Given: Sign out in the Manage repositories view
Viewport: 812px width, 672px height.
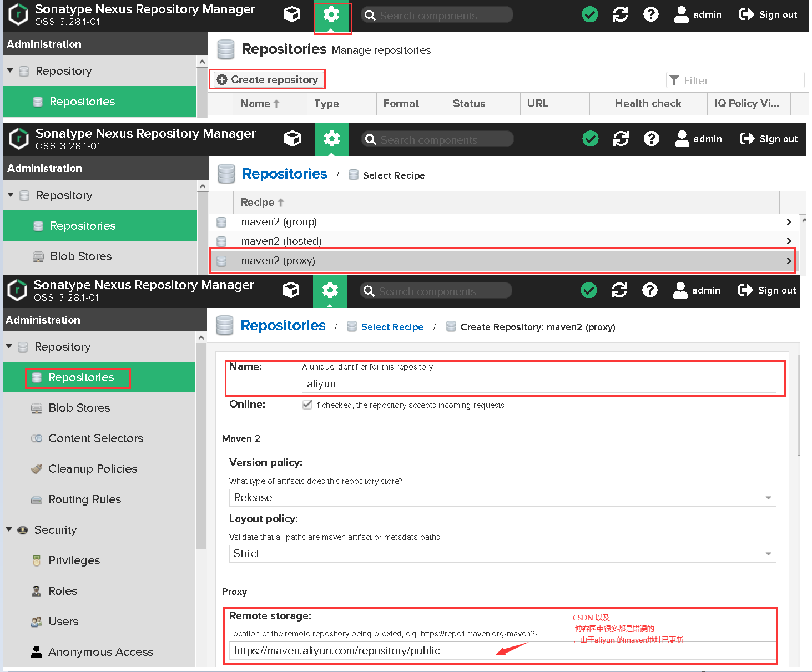Looking at the screenshot, I should point(768,14).
